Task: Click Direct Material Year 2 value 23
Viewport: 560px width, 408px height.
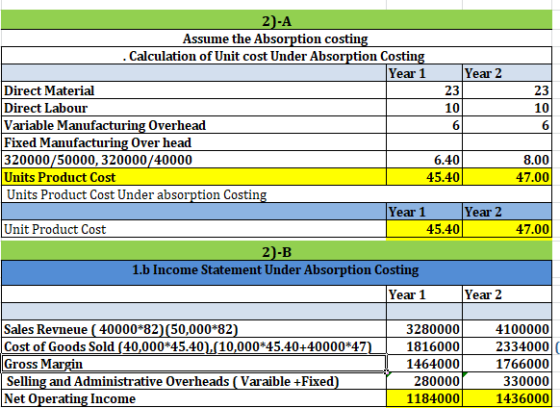Action: (x=507, y=90)
